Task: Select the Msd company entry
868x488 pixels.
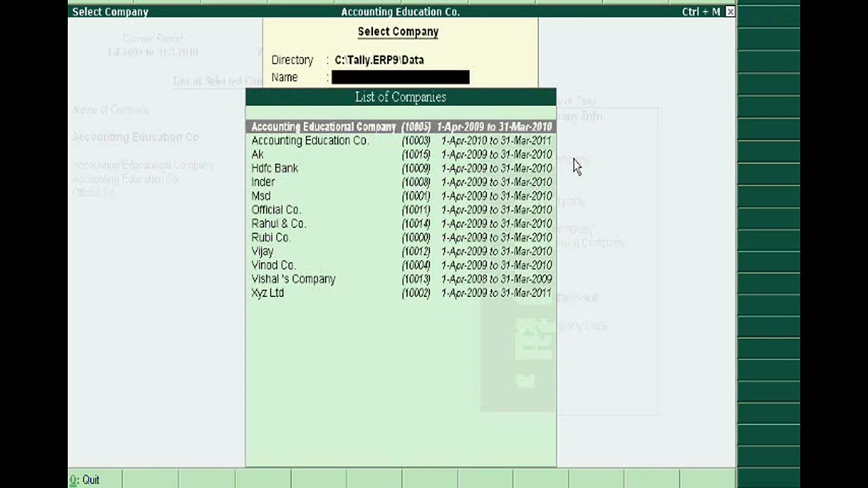Action: click(401, 196)
